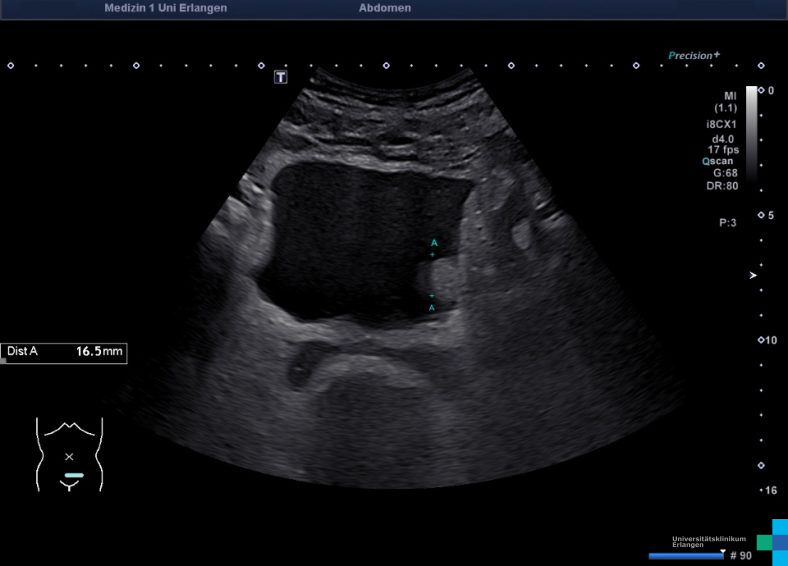Click the T transducer orientation marker
788x566 pixels.
[281, 77]
